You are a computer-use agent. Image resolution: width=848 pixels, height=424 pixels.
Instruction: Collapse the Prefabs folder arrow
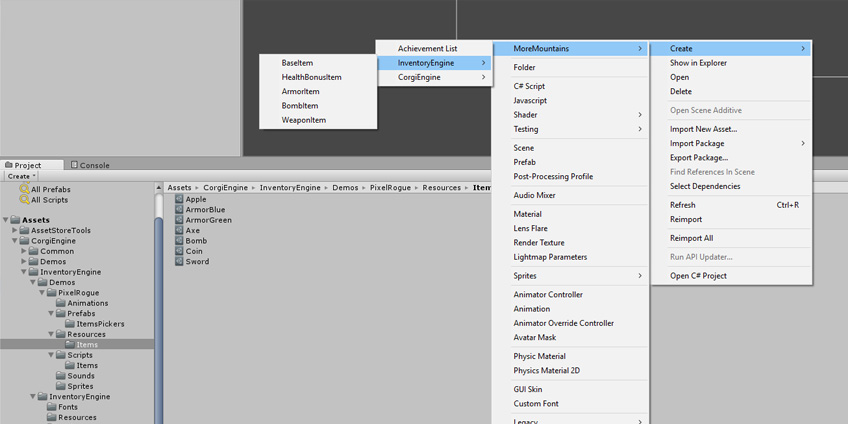(x=51, y=313)
